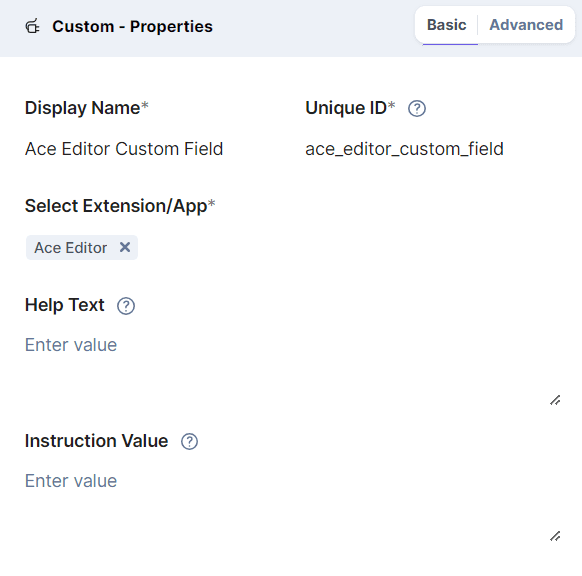Image resolution: width=582 pixels, height=576 pixels.
Task: Click the Instruction Value label text
Action: (x=97, y=441)
